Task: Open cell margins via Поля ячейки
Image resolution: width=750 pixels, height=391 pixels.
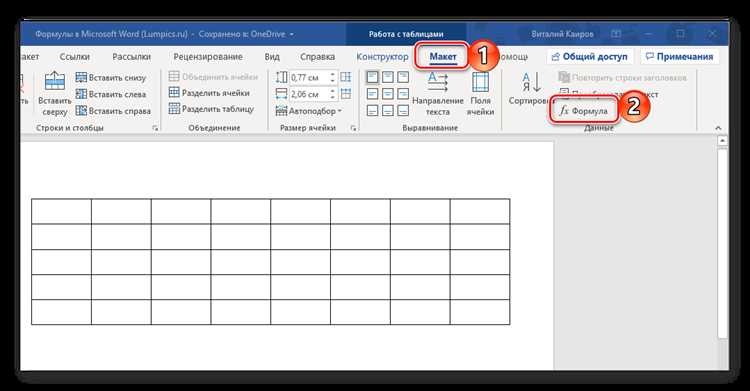Action: tap(480, 94)
